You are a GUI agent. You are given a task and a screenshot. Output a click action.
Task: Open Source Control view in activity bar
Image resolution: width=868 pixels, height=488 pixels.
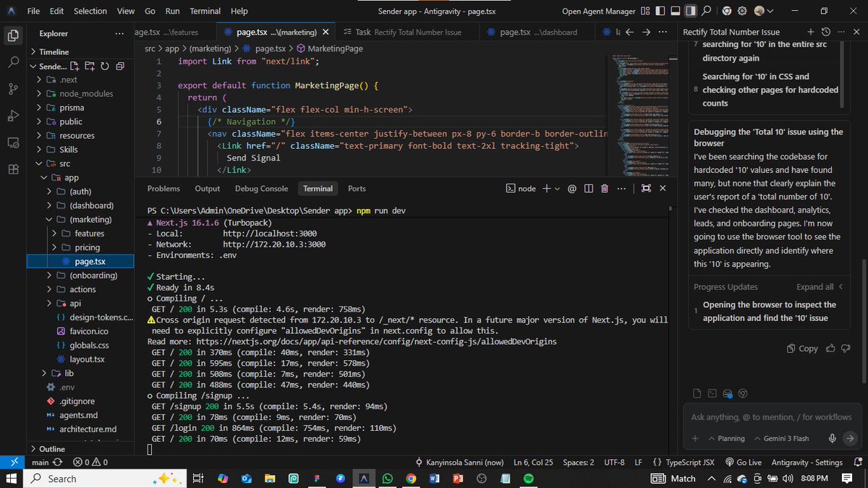click(13, 88)
